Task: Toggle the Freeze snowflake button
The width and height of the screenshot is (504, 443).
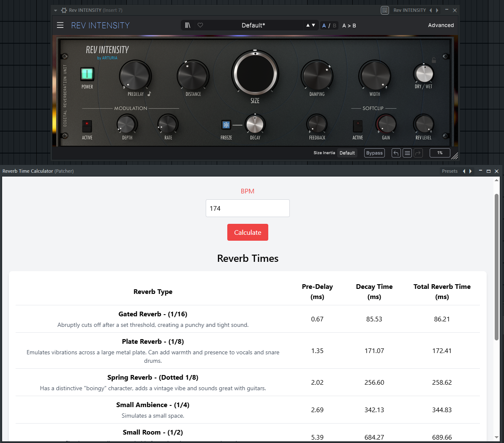Action: [226, 125]
